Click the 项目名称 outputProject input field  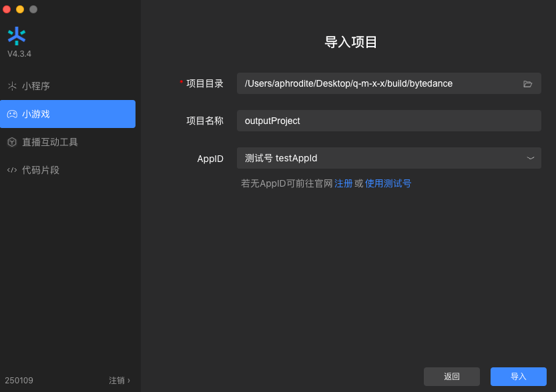tap(389, 121)
